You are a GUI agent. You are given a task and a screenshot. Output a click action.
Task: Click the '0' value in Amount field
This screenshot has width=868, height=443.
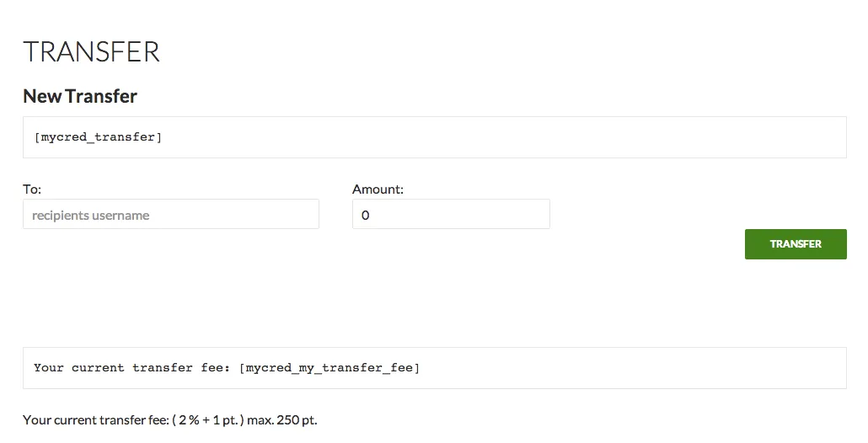coord(365,216)
